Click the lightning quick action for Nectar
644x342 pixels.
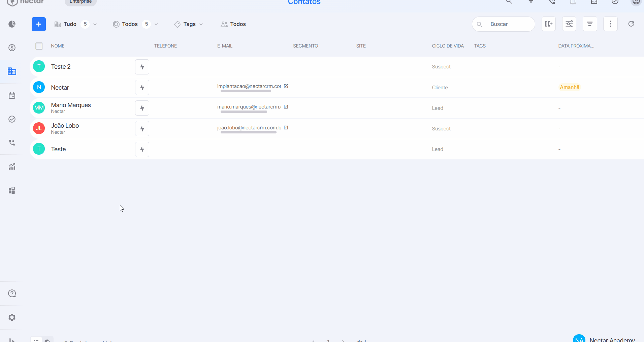[x=142, y=88]
